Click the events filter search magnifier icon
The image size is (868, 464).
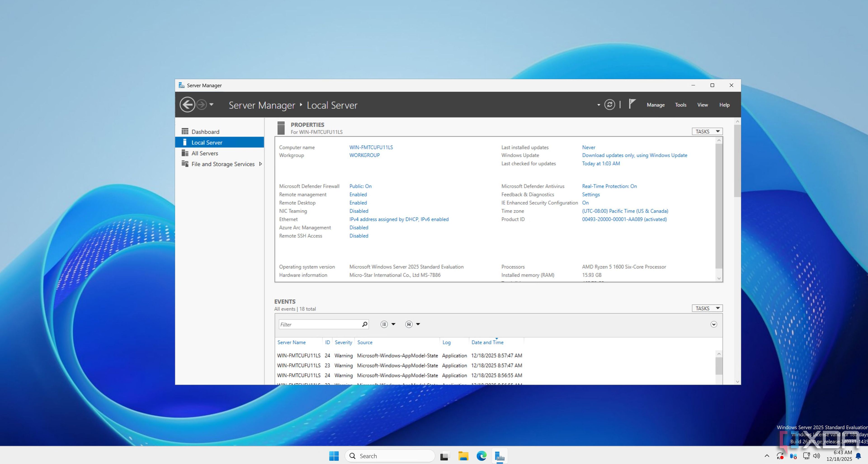(x=364, y=324)
